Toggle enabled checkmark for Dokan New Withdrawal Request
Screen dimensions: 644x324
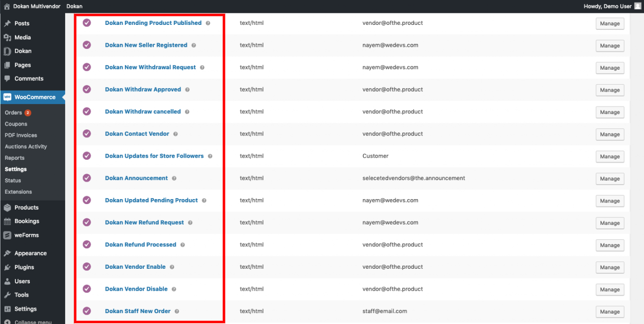click(87, 67)
